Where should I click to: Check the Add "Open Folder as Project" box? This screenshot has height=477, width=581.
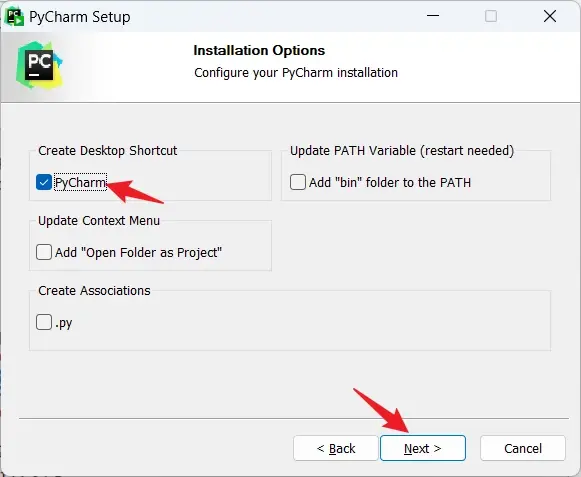click(44, 252)
